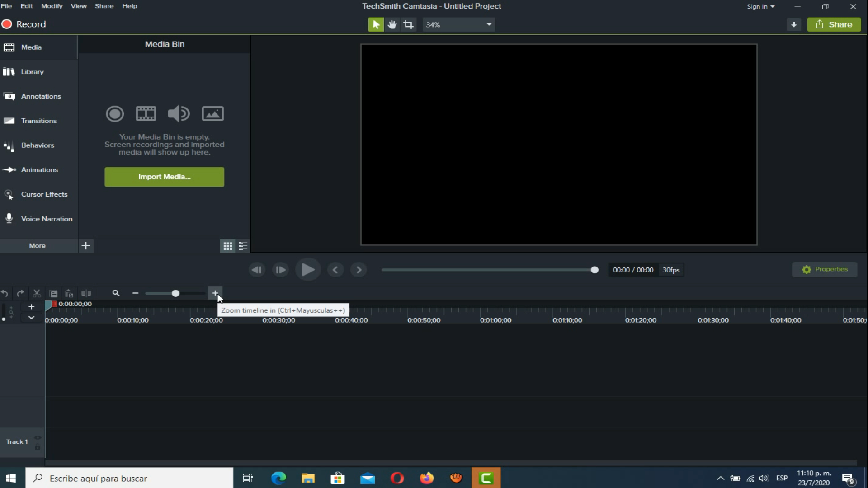Click the timeline zoom slider handle

pyautogui.click(x=175, y=293)
